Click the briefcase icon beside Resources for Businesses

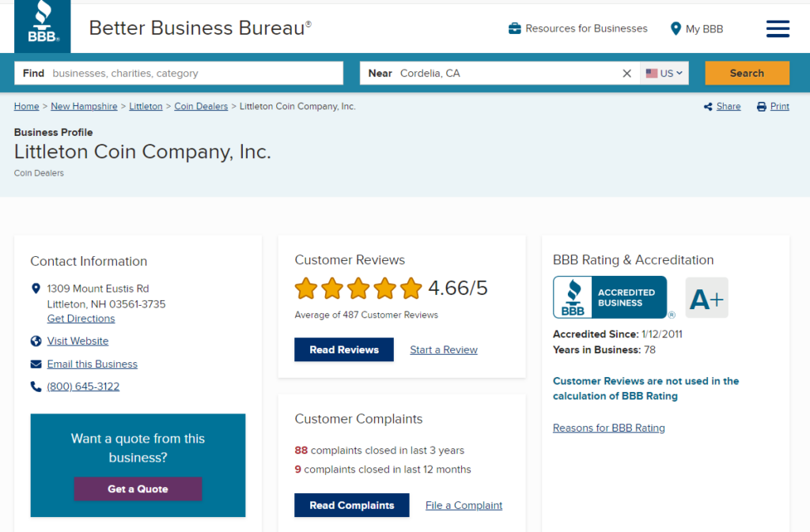point(514,28)
